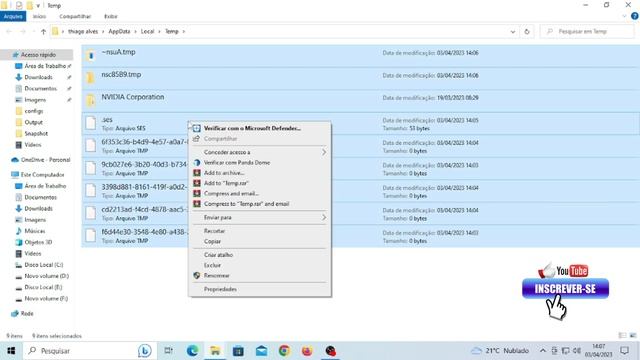Open Novo volume (F:) drive
Viewport: 640px width, 360px height.
pos(46,298)
